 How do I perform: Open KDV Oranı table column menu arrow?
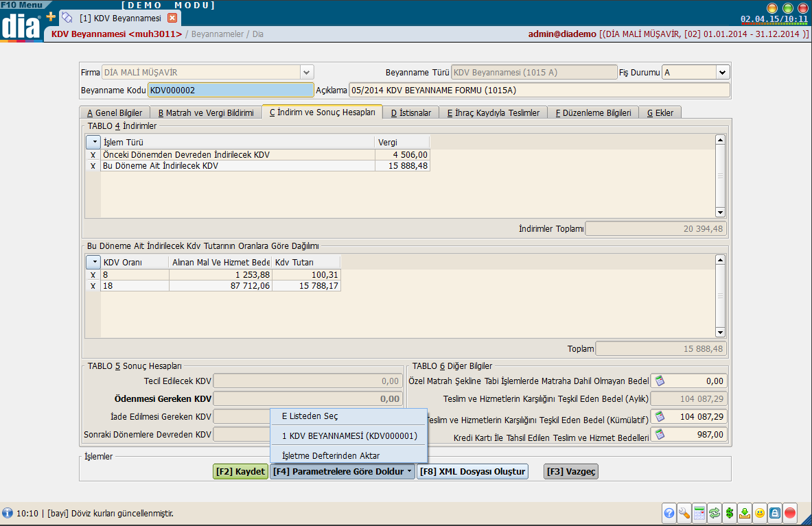[x=94, y=262]
